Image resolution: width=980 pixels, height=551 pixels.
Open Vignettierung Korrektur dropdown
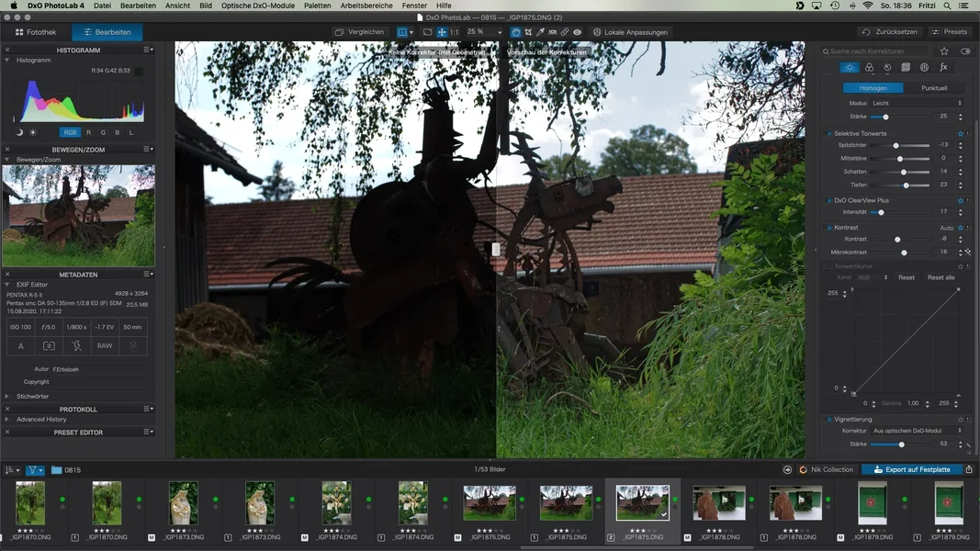(917, 431)
